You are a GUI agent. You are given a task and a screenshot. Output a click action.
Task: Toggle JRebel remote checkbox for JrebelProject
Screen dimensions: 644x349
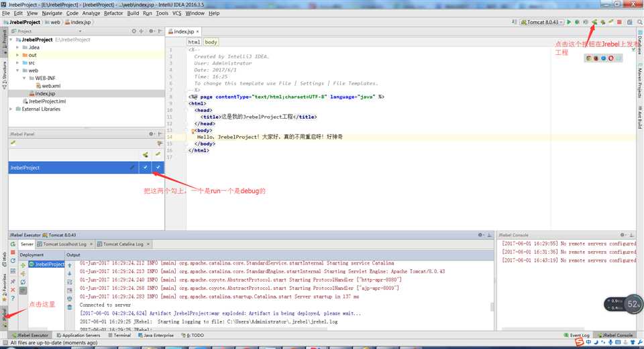158,167
